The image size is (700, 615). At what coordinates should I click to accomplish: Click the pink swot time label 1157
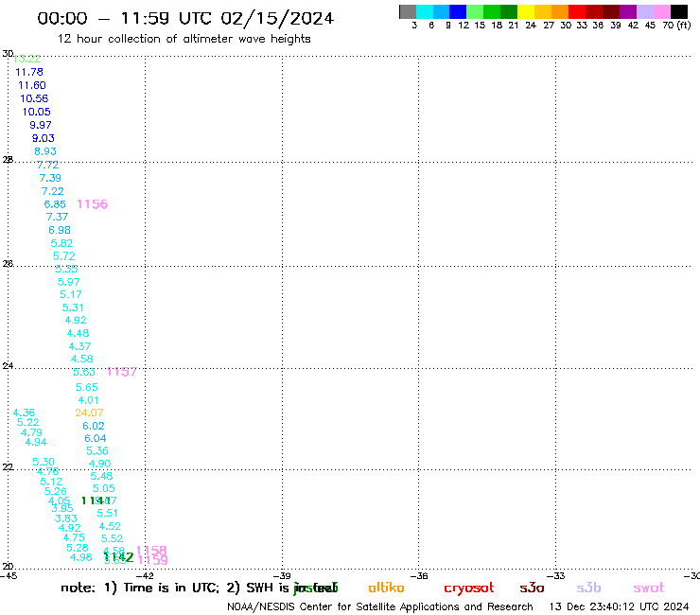click(x=121, y=372)
